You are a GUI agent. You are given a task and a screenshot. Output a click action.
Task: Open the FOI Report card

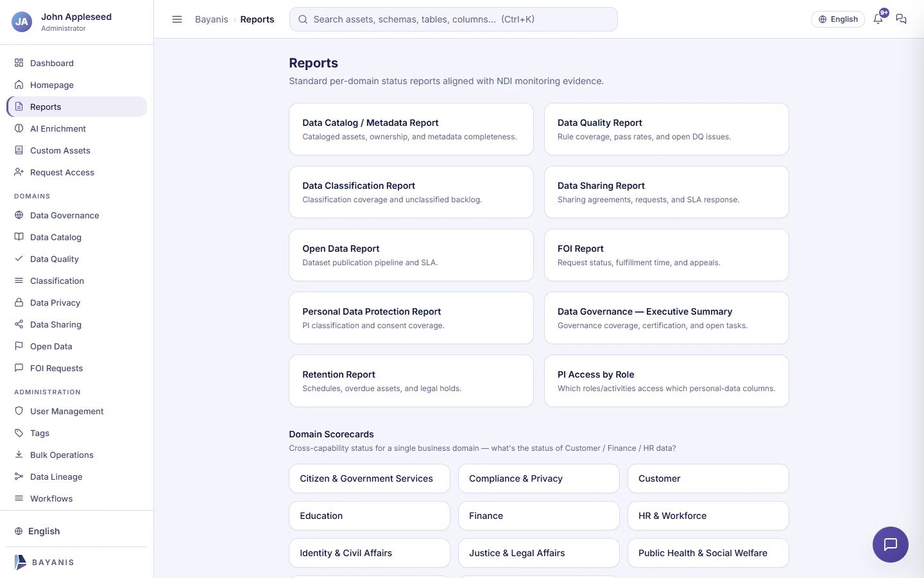(667, 255)
